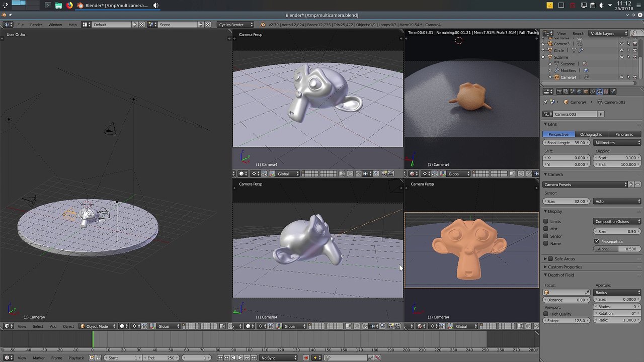The height and width of the screenshot is (362, 644).
Task: Click the Passepartout Alpha slider
Action: 617,249
